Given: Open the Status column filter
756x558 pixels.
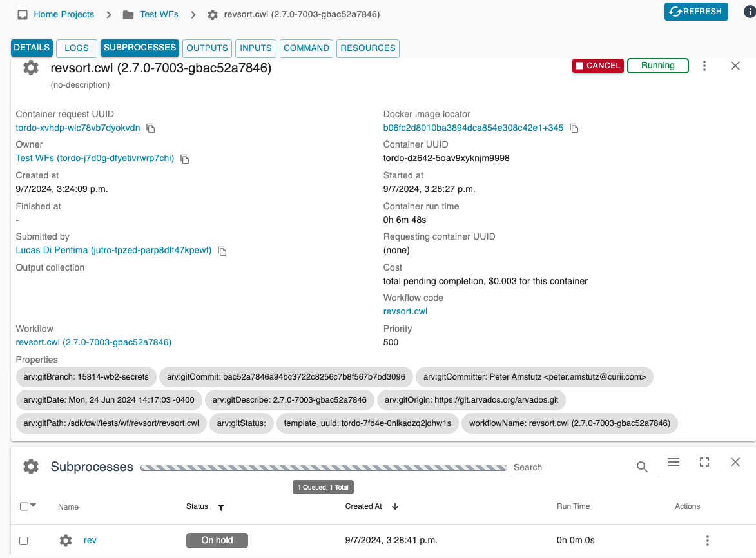Looking at the screenshot, I should coord(221,507).
